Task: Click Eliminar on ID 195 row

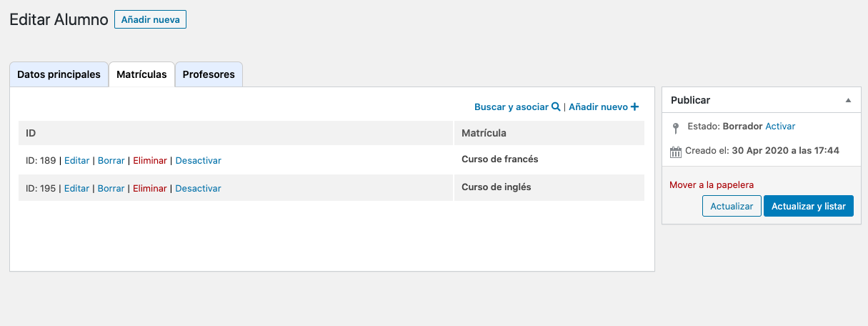Action: point(150,188)
